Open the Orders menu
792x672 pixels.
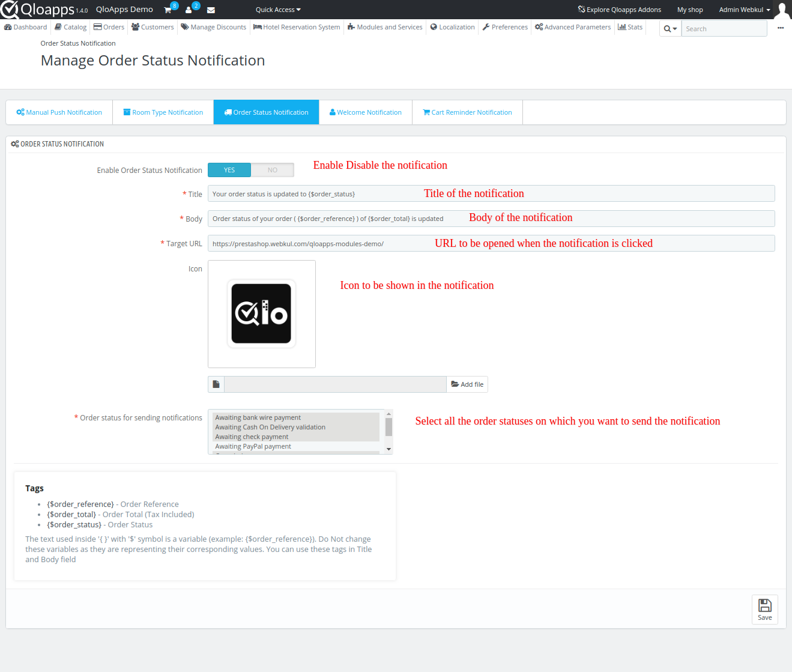click(109, 27)
